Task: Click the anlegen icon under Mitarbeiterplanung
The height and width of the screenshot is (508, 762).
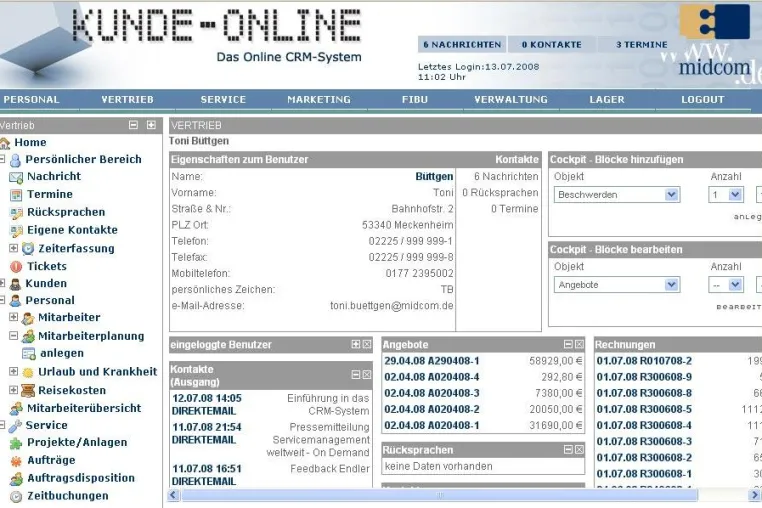Action: coord(29,354)
